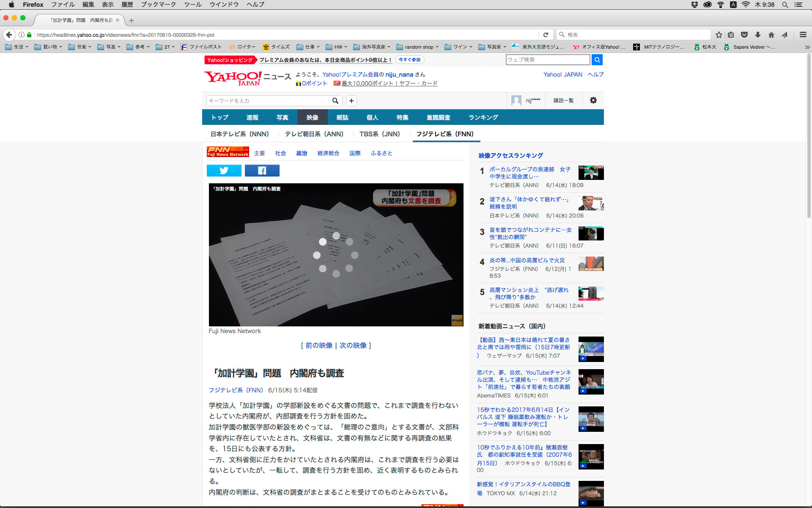Expand the 海外写真家 bookmark folder dropdown

click(373, 47)
